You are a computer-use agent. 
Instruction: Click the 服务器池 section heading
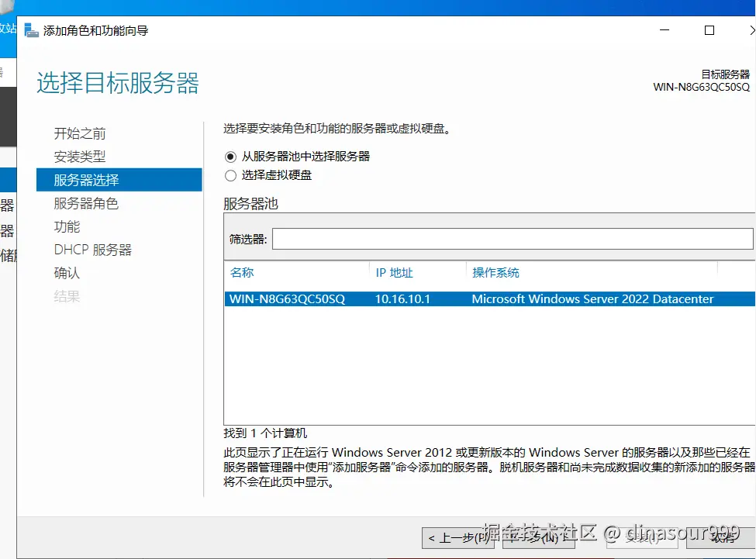[x=250, y=204]
